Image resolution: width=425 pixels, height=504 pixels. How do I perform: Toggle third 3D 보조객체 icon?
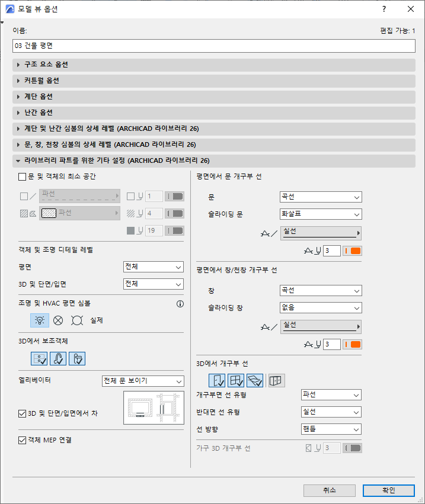(77, 358)
